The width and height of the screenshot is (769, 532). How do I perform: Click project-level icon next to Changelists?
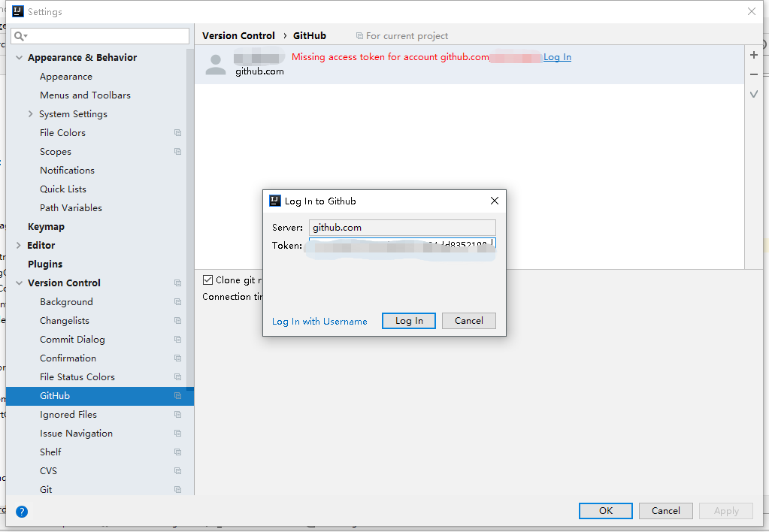click(x=177, y=321)
